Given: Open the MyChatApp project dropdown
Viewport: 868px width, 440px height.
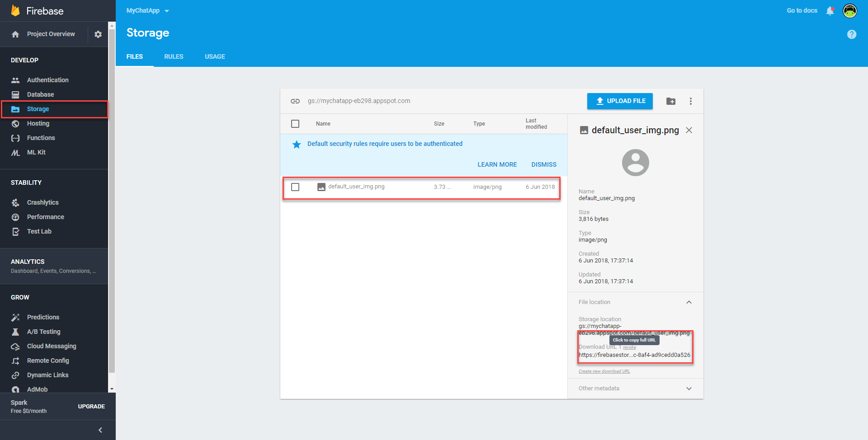Looking at the screenshot, I should 148,11.
